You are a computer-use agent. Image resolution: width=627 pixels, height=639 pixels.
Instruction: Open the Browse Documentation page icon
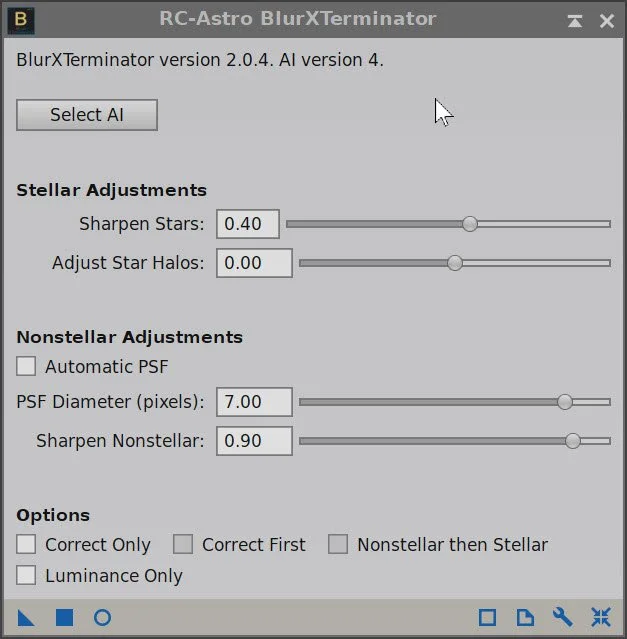pos(525,617)
